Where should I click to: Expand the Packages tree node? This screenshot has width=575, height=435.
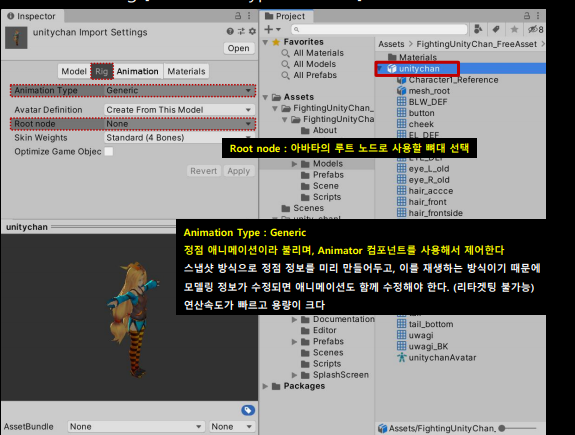[265, 386]
